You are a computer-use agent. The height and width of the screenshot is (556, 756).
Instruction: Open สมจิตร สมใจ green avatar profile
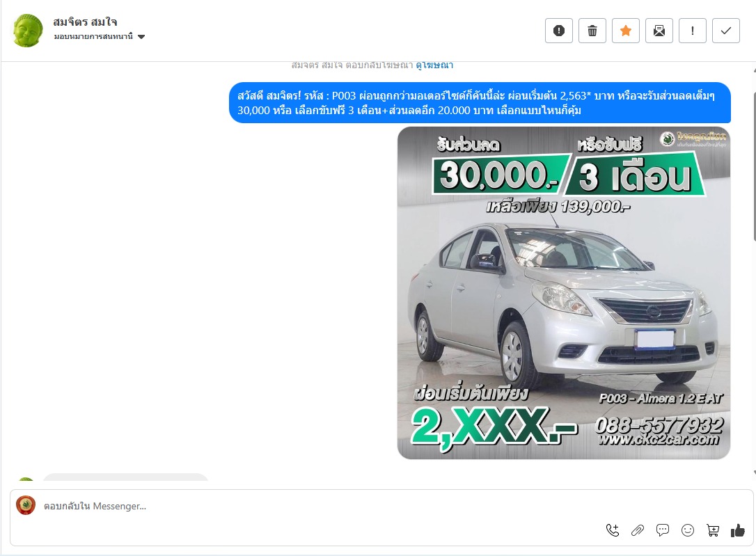27,31
